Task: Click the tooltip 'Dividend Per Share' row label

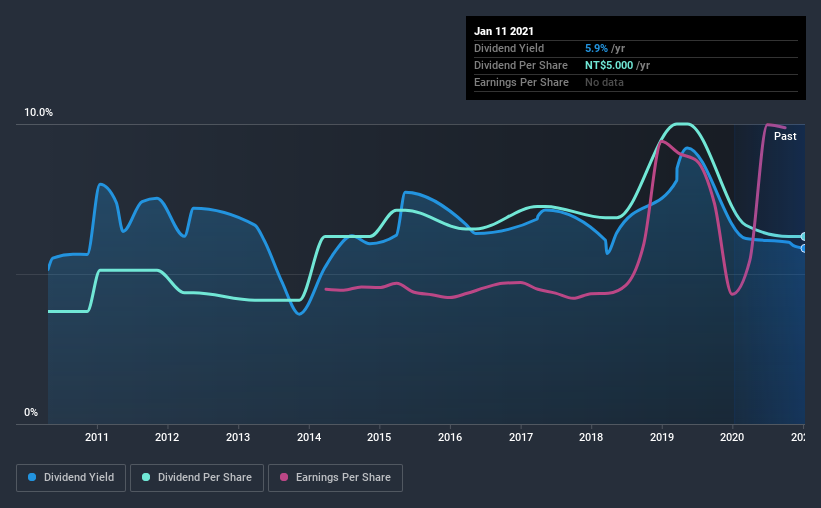Action: [x=520, y=65]
